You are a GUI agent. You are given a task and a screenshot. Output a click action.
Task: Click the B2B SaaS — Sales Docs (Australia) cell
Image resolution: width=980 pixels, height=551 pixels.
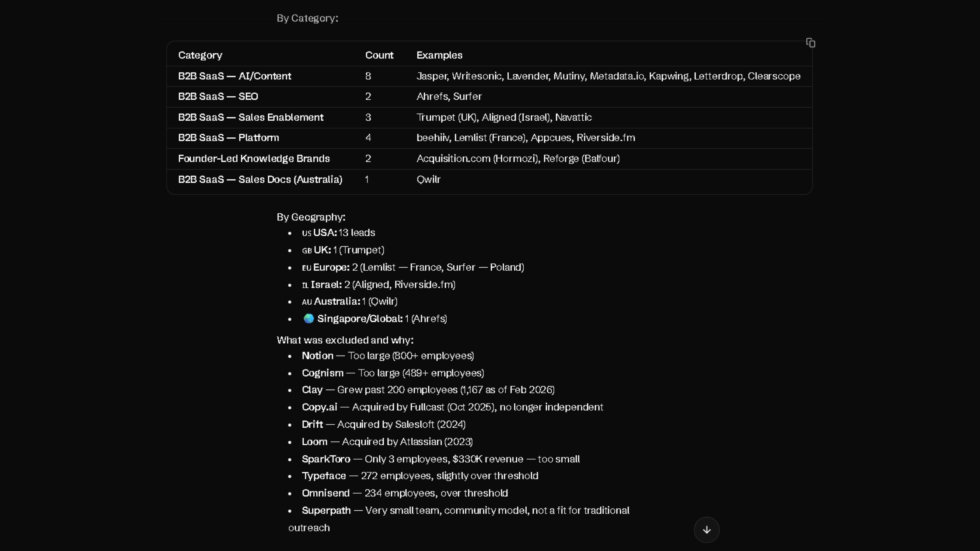click(260, 179)
